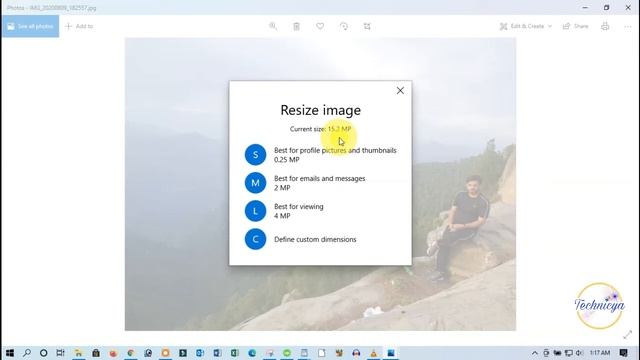This screenshot has height=360, width=640.
Task: Open Google Chrome from taskbar
Action: 131,353
